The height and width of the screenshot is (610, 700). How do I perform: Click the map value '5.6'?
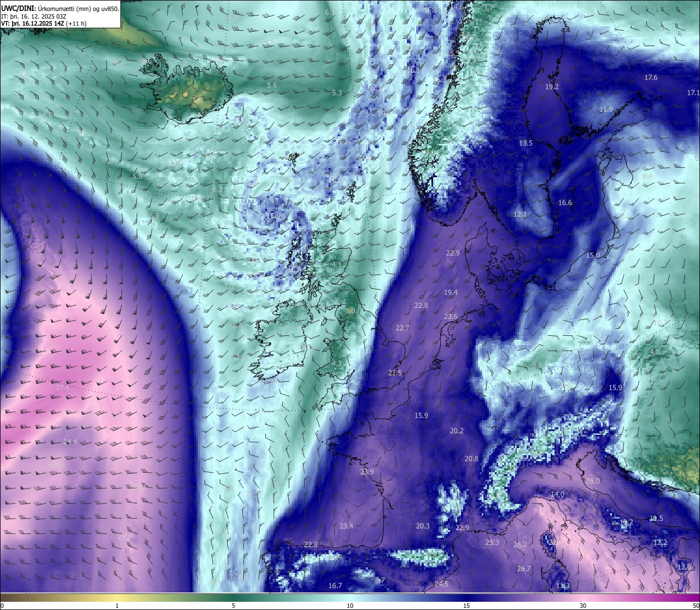(272, 85)
